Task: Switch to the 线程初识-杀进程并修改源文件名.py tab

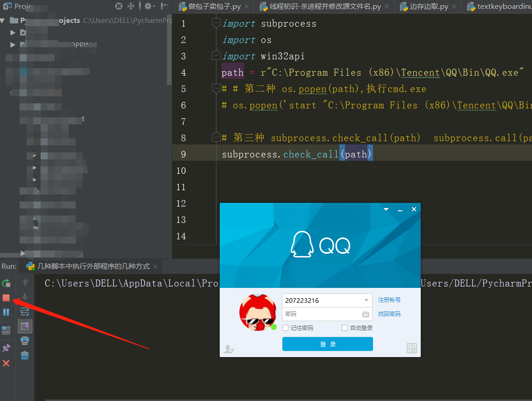Action: (x=325, y=7)
